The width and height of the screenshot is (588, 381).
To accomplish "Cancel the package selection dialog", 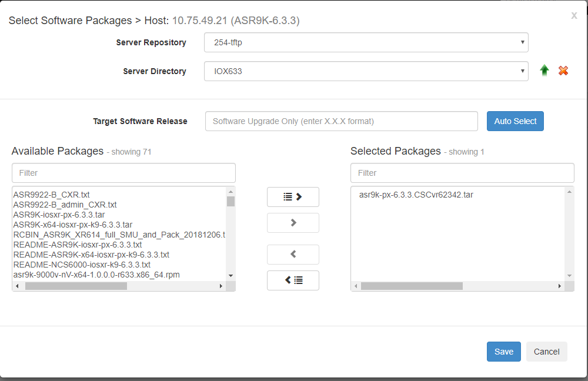I will pyautogui.click(x=546, y=352).
